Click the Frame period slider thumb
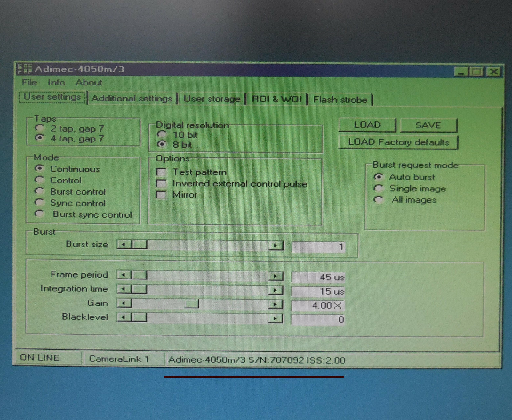Image resolution: width=512 pixels, height=420 pixels. (x=139, y=275)
